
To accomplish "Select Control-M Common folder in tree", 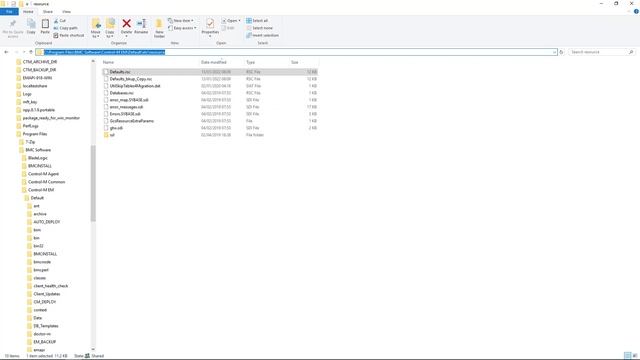I will click(47, 182).
